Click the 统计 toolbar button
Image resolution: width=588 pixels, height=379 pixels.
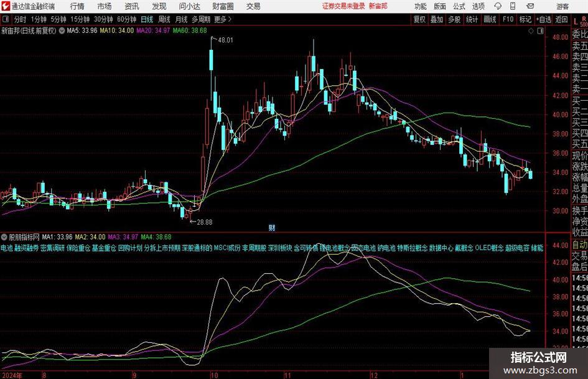(472, 19)
